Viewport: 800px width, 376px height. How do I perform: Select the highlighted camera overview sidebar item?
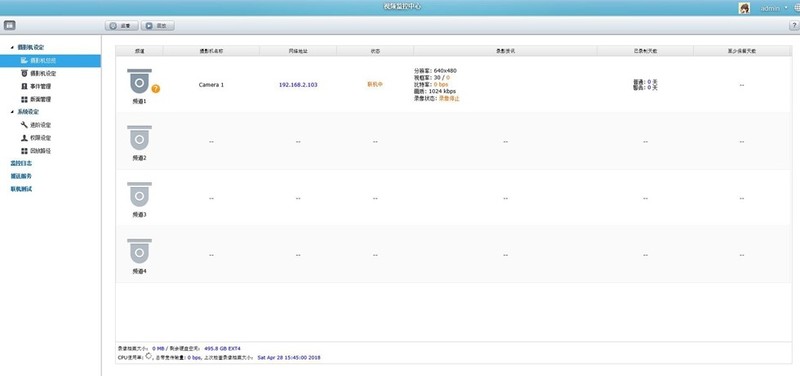[50, 61]
